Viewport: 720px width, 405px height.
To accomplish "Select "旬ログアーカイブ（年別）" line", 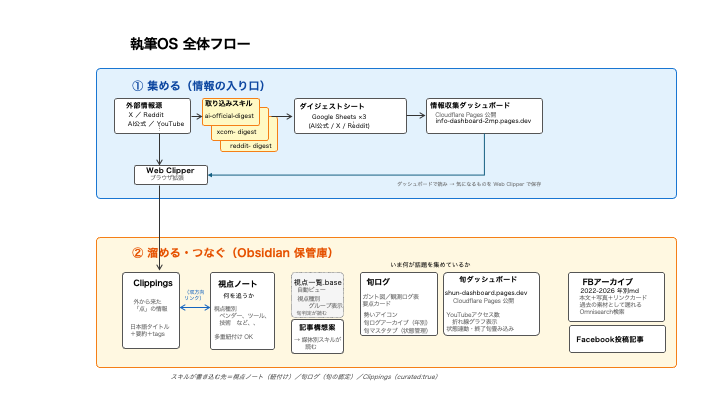I will [395, 323].
